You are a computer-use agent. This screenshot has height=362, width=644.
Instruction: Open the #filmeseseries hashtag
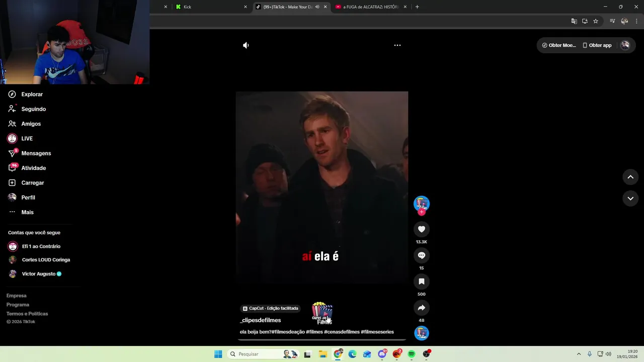click(377, 332)
